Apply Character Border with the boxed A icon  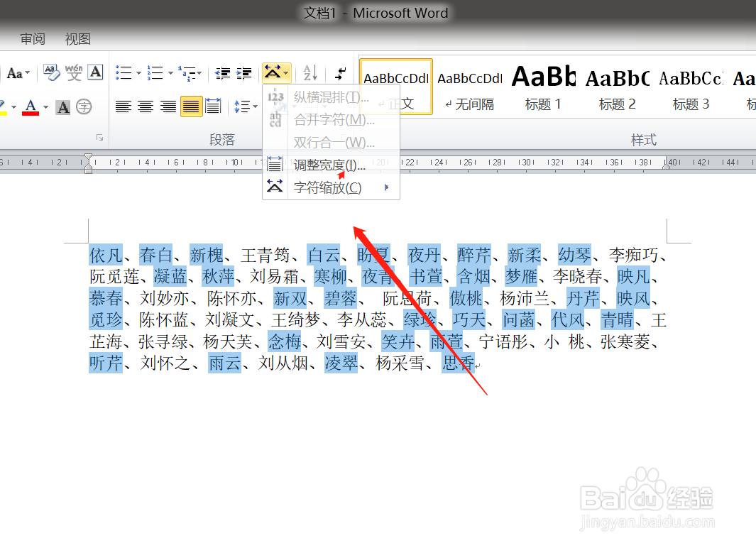tap(96, 72)
